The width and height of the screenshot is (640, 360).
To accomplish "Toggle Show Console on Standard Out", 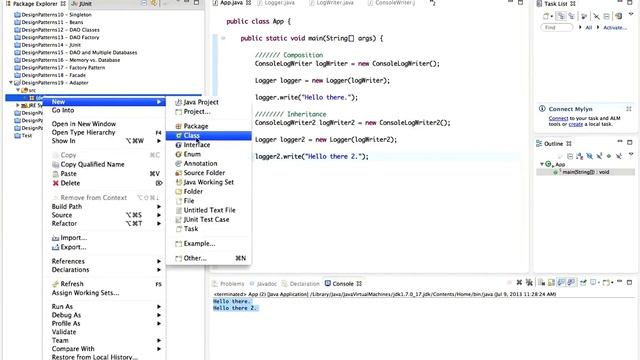I will point(562,282).
